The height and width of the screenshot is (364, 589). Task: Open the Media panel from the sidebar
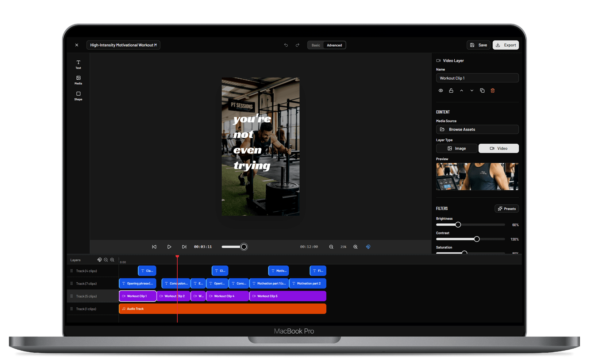click(78, 80)
